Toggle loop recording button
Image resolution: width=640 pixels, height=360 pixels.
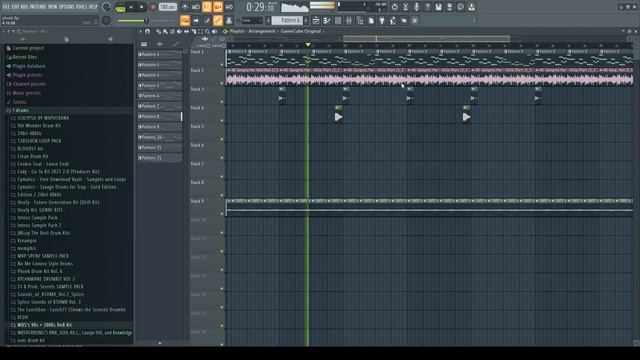coord(229,7)
